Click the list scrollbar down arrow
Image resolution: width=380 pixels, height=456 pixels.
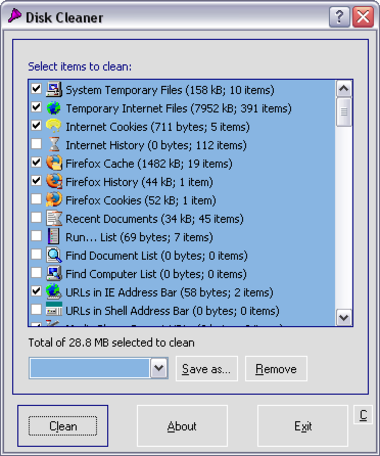[344, 317]
